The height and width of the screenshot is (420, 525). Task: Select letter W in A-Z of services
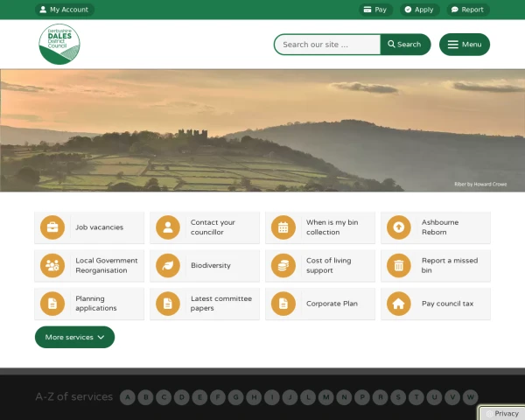point(471,397)
